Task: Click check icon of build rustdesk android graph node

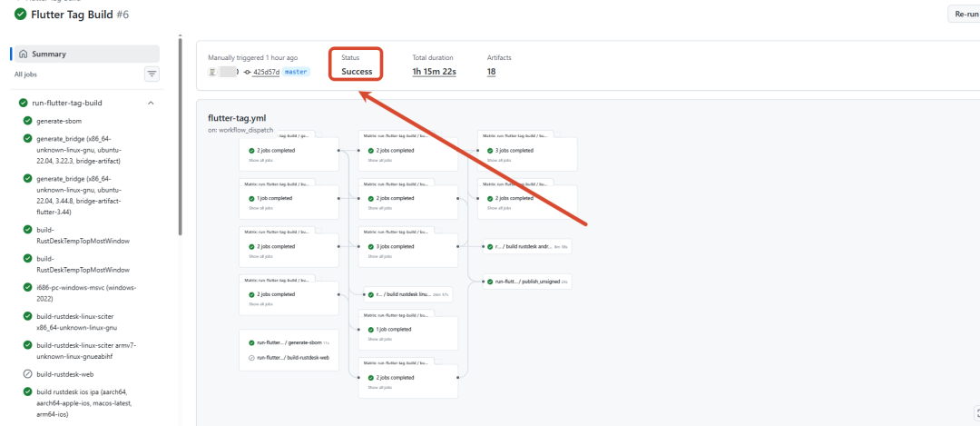Action: click(x=490, y=246)
